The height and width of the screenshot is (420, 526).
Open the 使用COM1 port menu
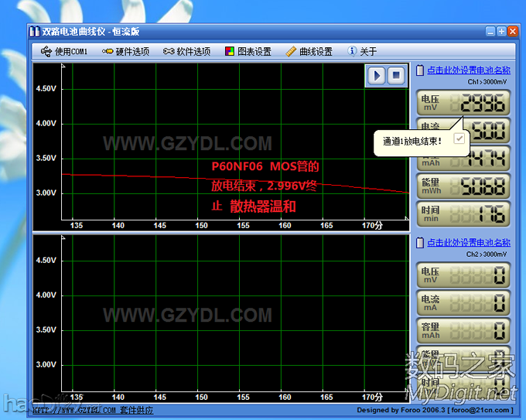pyautogui.click(x=64, y=52)
